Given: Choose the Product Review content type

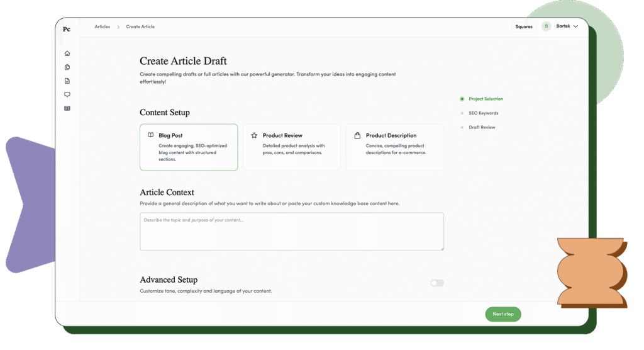Looking at the screenshot, I should pos(292,147).
